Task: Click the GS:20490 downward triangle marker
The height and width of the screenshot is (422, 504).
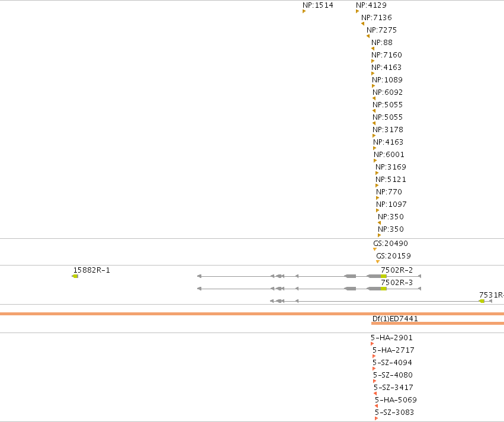Action: click(x=375, y=250)
